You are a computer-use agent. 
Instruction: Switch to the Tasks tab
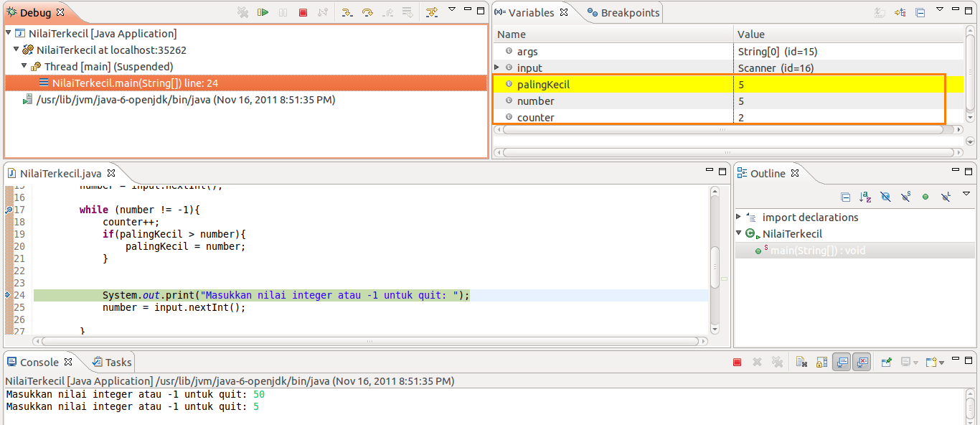pos(113,363)
